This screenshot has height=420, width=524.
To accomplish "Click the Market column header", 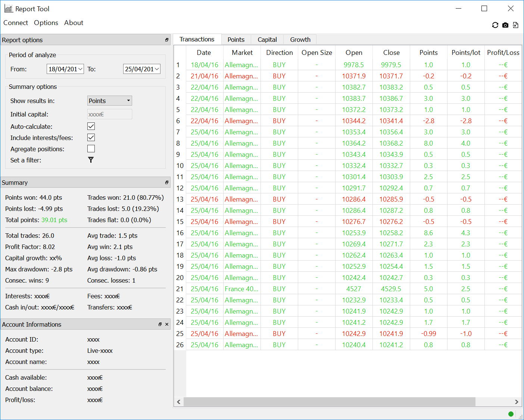I will (x=242, y=53).
